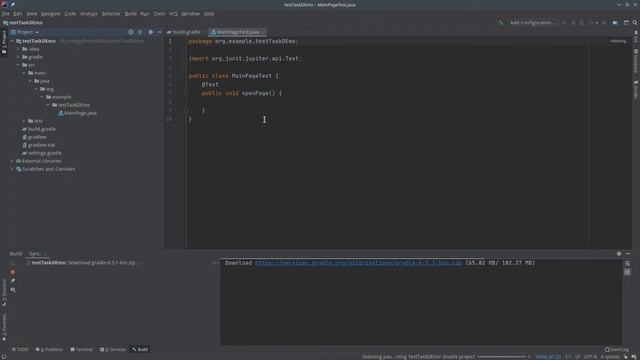Click scroll-to-end icon in build output

627,272
